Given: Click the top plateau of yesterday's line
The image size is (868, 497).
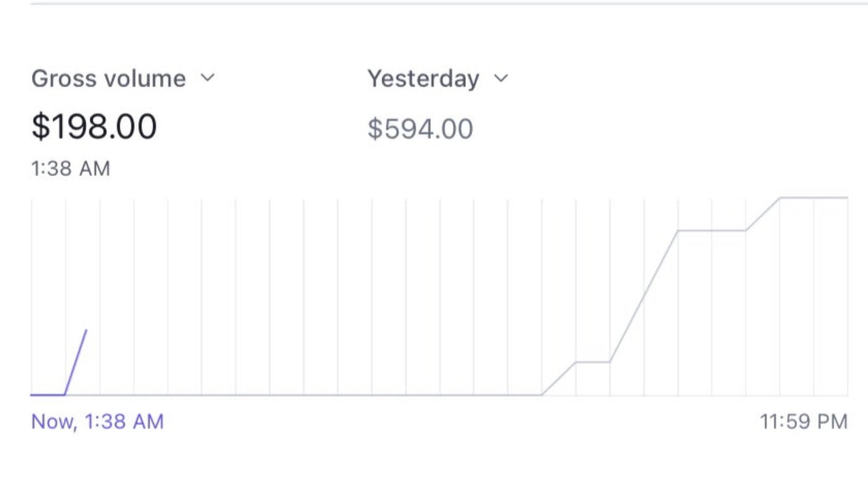Looking at the screenshot, I should 813,198.
